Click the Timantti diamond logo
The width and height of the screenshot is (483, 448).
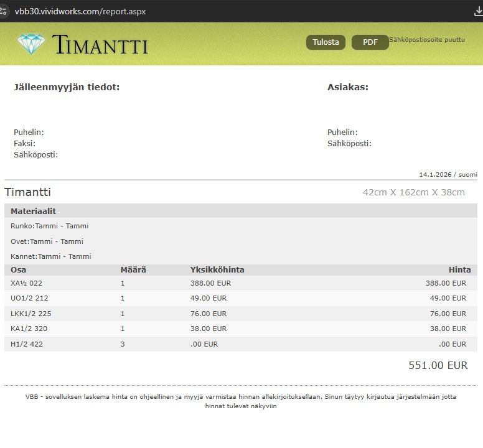(31, 44)
